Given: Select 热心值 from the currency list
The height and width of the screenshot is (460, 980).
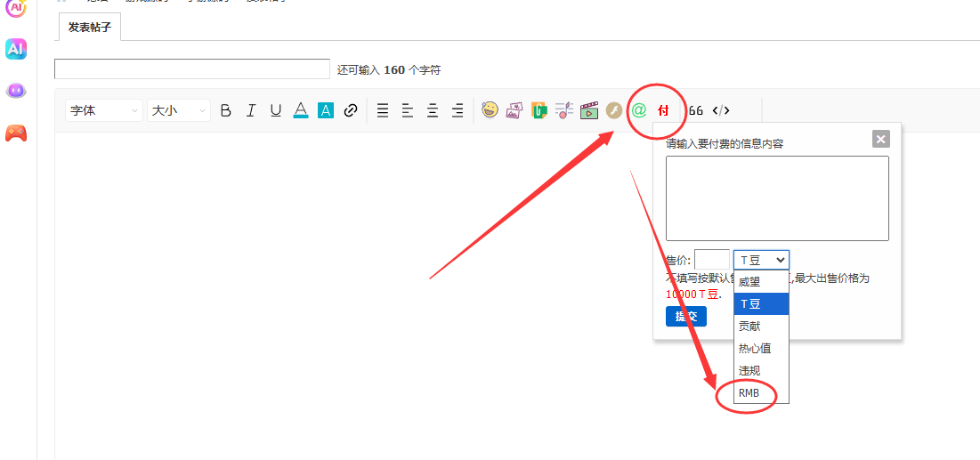Looking at the screenshot, I should pos(761,348).
